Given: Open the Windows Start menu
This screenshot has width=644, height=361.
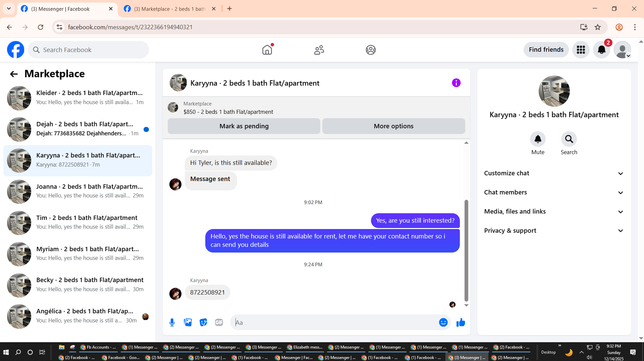Looking at the screenshot, I should 6,352.
